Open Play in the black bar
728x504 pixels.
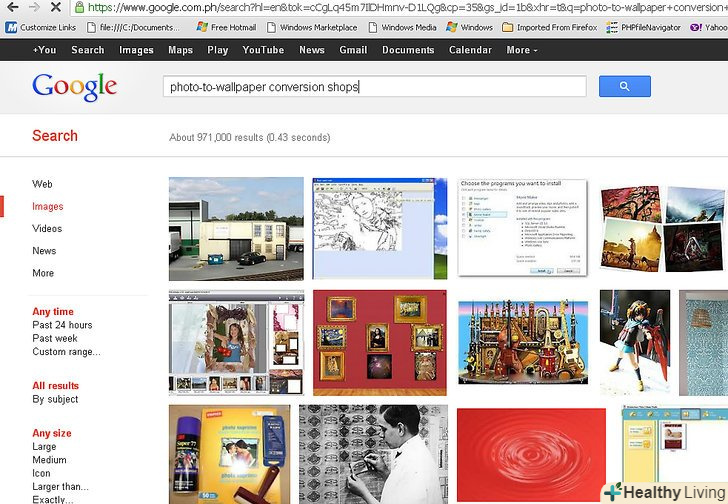(218, 50)
